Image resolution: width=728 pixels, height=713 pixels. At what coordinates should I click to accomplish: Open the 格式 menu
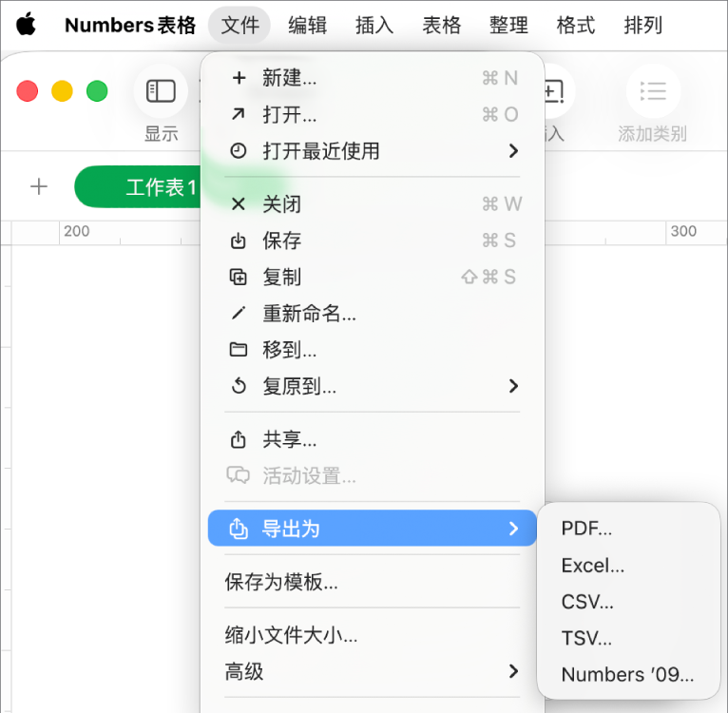pyautogui.click(x=576, y=25)
